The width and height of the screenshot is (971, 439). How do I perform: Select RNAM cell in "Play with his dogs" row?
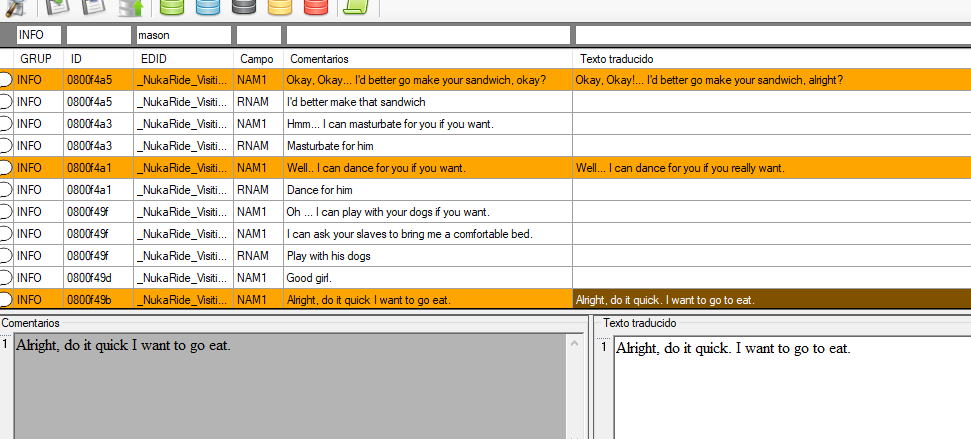[258, 256]
